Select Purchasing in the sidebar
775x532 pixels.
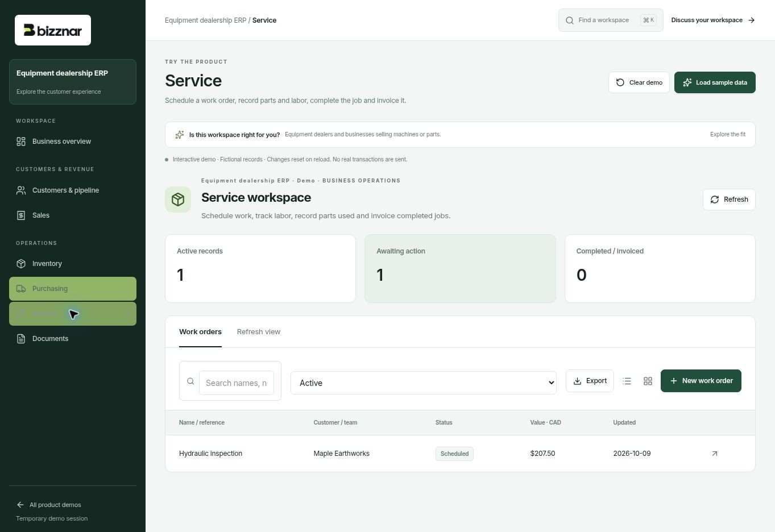tap(73, 289)
